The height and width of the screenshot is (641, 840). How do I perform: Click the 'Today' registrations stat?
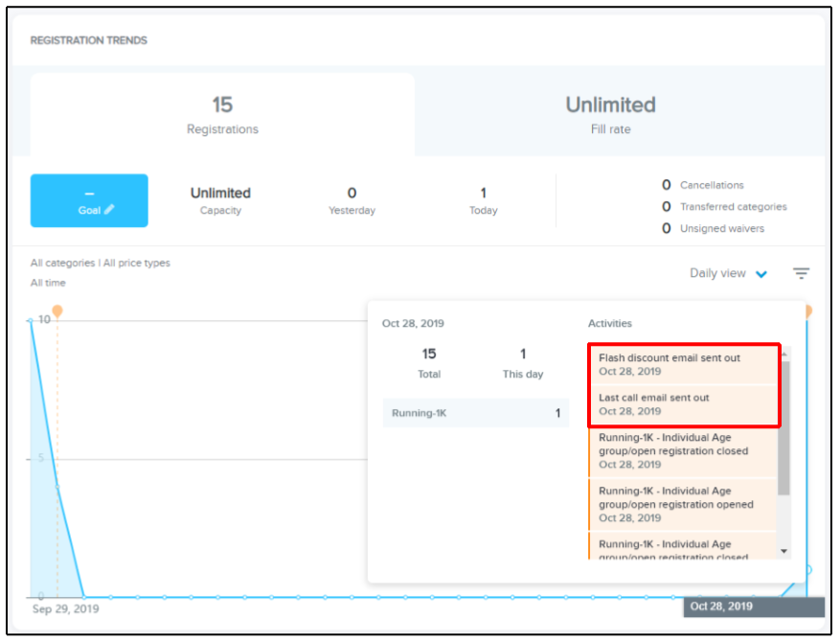pos(483,200)
